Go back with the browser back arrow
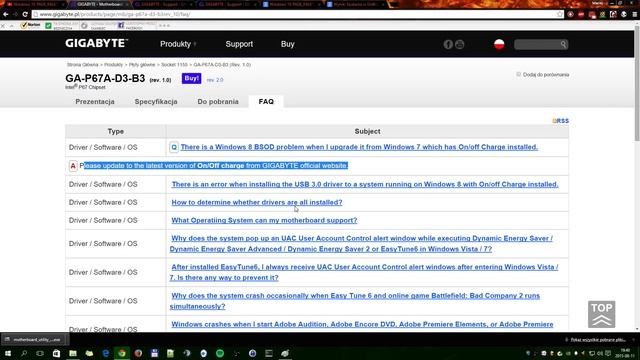Screen dimensions: 640x360 [x=6, y=14]
